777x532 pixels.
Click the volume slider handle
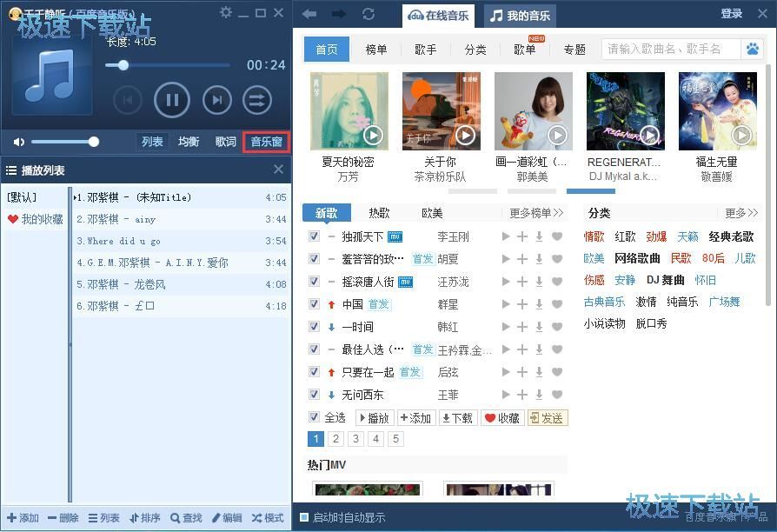tap(93, 143)
